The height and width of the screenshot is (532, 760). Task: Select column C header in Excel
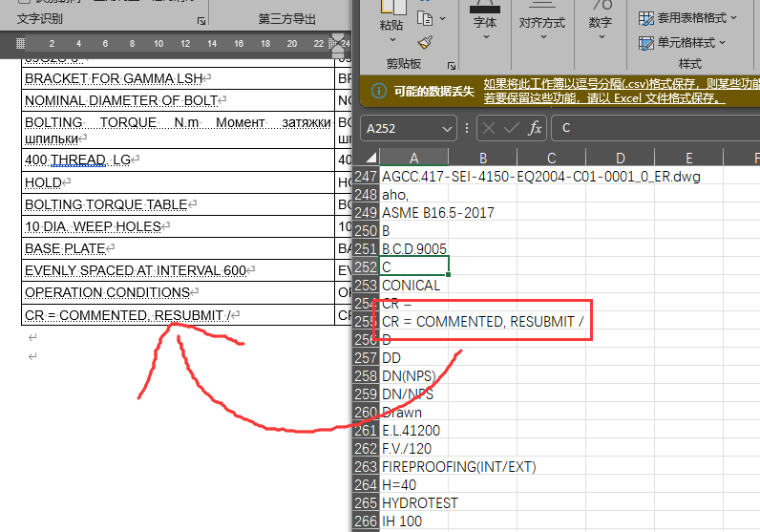pos(552,159)
